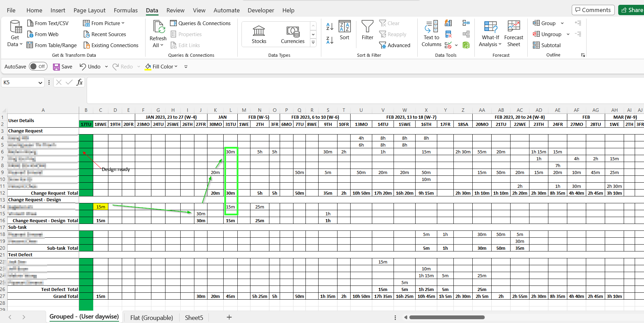Click the Share button

(634, 10)
